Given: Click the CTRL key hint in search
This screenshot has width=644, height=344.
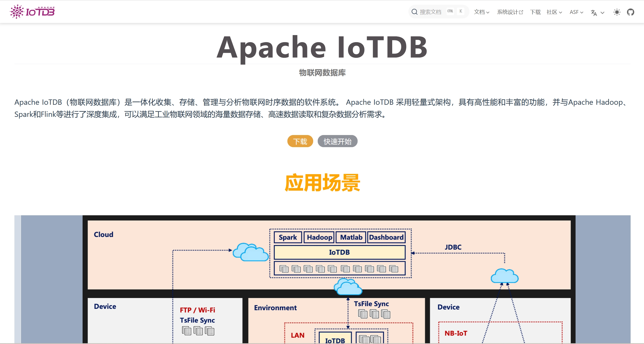Looking at the screenshot, I should pyautogui.click(x=450, y=11).
